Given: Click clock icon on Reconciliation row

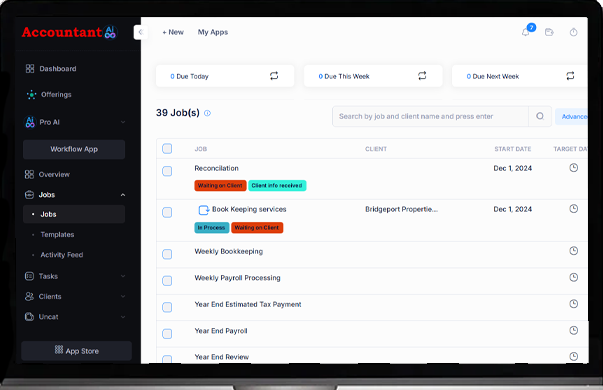Looking at the screenshot, I should pos(573,168).
